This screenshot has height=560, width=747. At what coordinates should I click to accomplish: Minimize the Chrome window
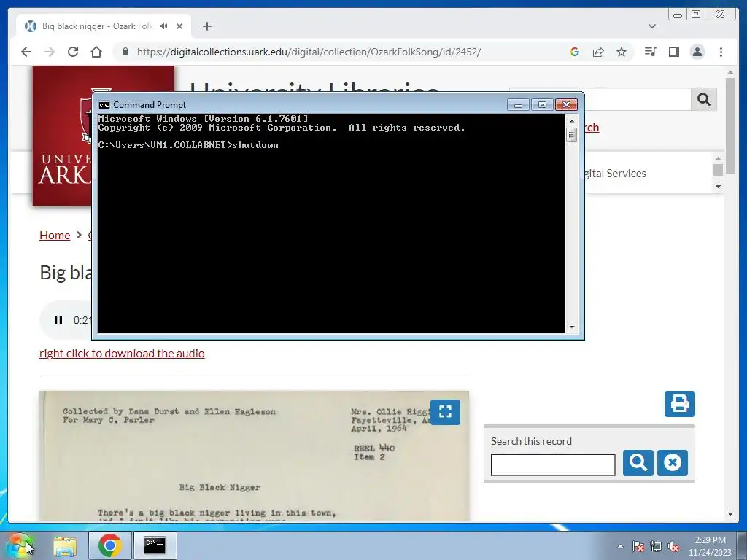point(678,15)
